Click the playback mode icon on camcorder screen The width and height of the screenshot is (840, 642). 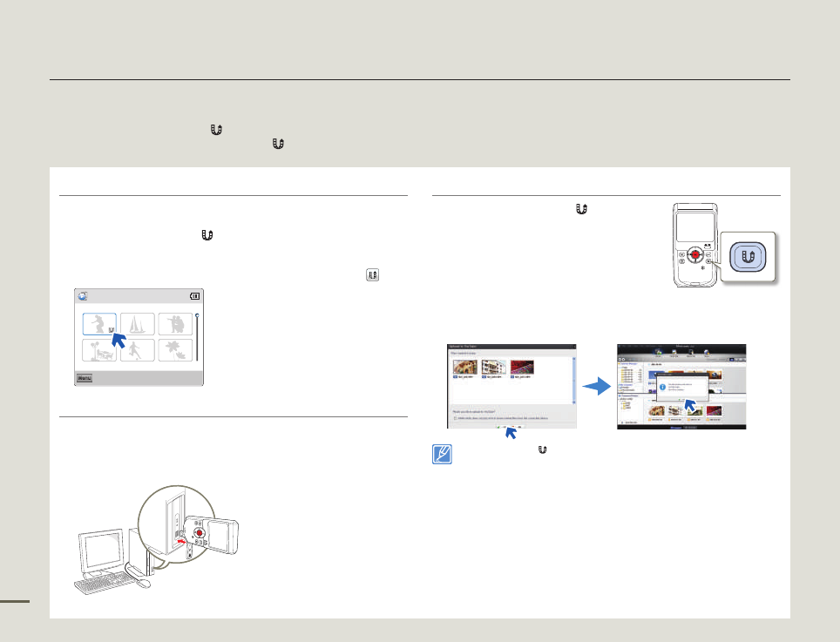83,296
